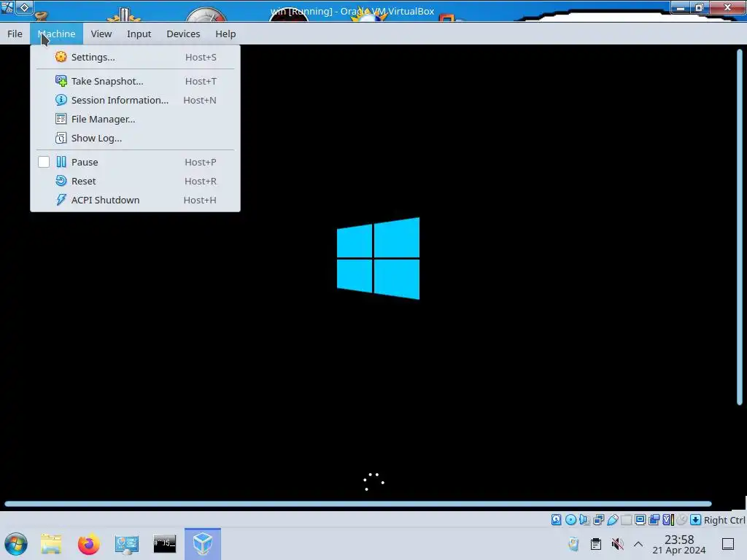Open the View menu

coord(101,34)
